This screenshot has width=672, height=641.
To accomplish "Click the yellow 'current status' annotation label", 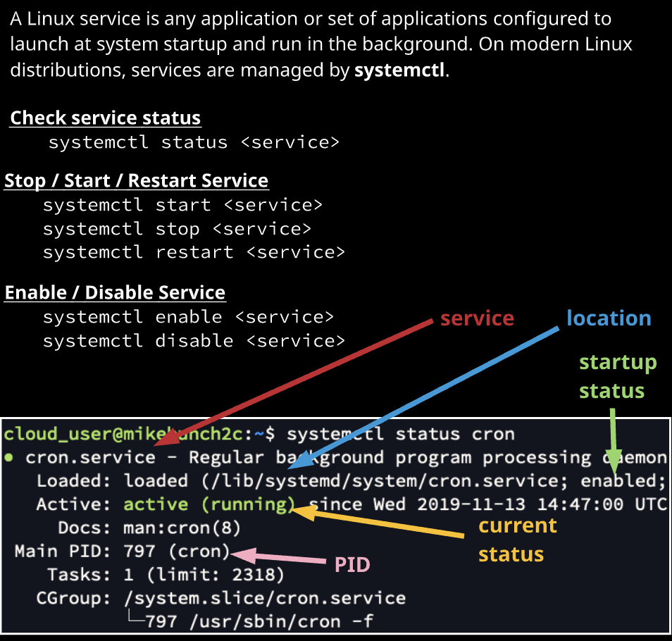I will point(517,540).
